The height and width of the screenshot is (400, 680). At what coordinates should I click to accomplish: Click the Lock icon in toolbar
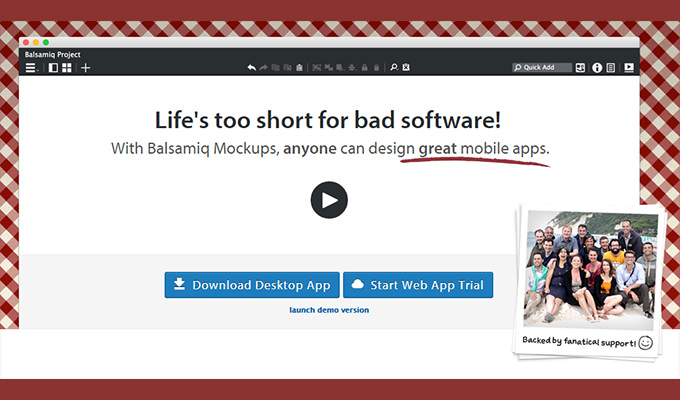click(x=364, y=68)
